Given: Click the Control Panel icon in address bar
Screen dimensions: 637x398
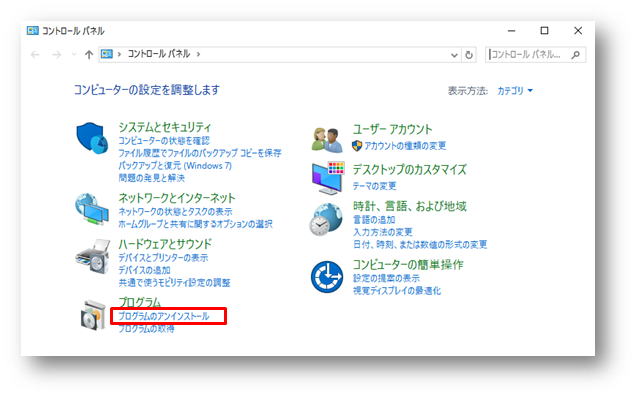Looking at the screenshot, I should coord(106,54).
